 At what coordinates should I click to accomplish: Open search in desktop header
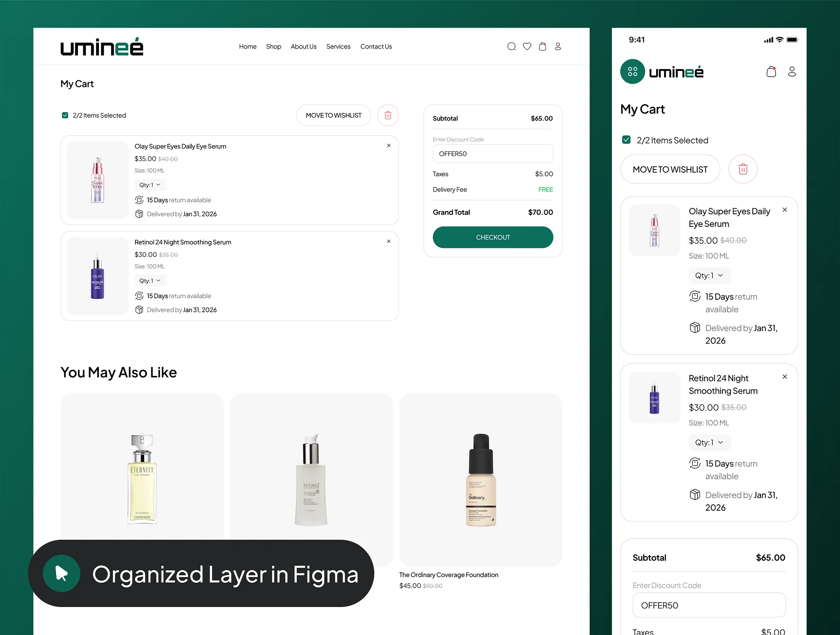click(x=511, y=46)
